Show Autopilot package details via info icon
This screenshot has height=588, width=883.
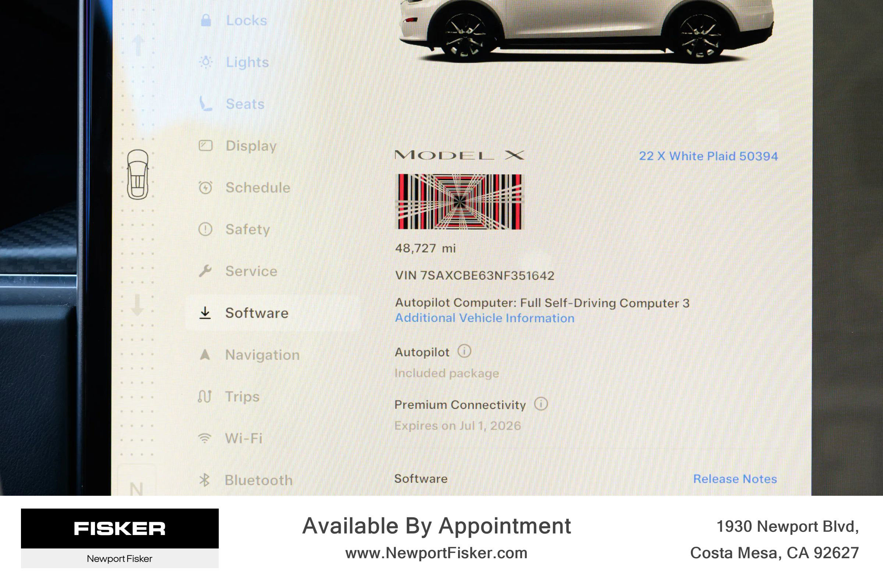[465, 351]
